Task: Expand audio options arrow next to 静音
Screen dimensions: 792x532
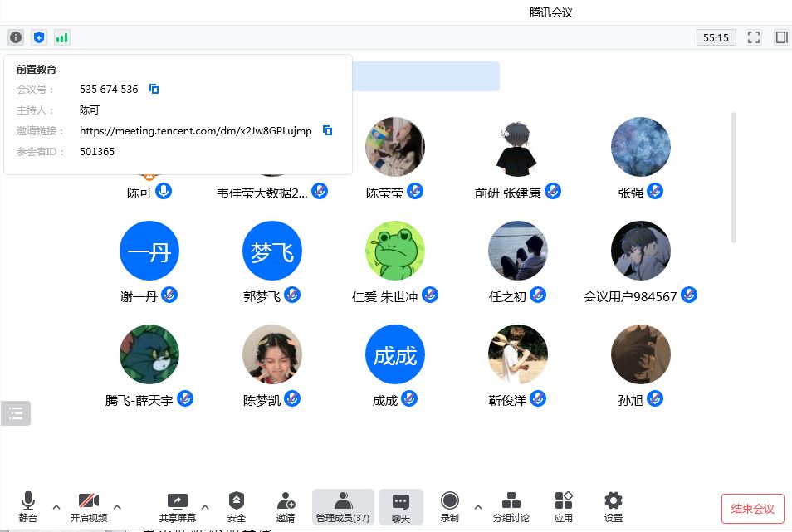Action: pos(56,506)
